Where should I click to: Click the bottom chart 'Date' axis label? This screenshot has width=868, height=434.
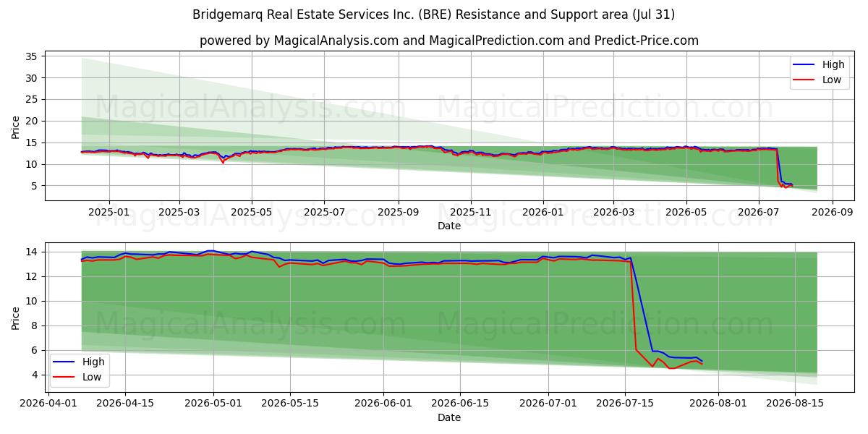(x=449, y=417)
